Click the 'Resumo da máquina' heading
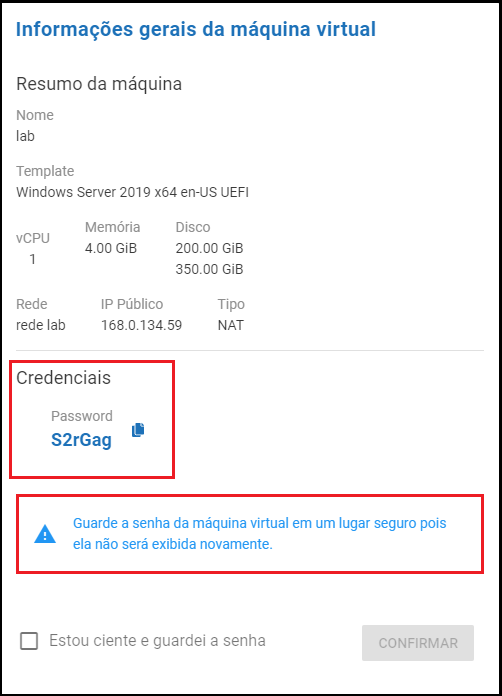Screen dimensions: 502x696 [x=99, y=84]
